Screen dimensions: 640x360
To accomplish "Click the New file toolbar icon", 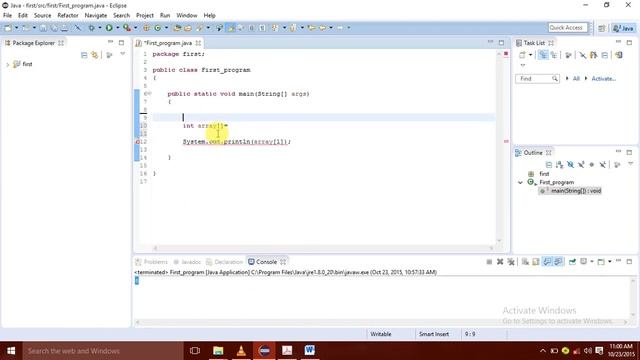I will coord(8,28).
